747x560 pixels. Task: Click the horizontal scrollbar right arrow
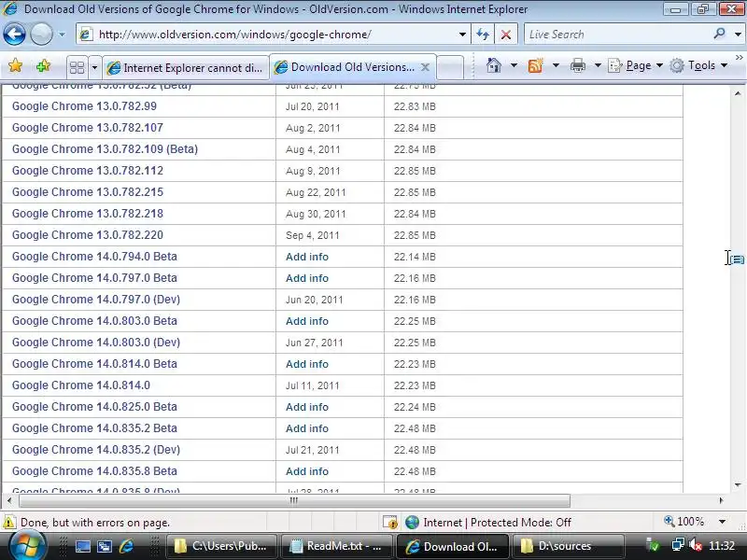(721, 500)
